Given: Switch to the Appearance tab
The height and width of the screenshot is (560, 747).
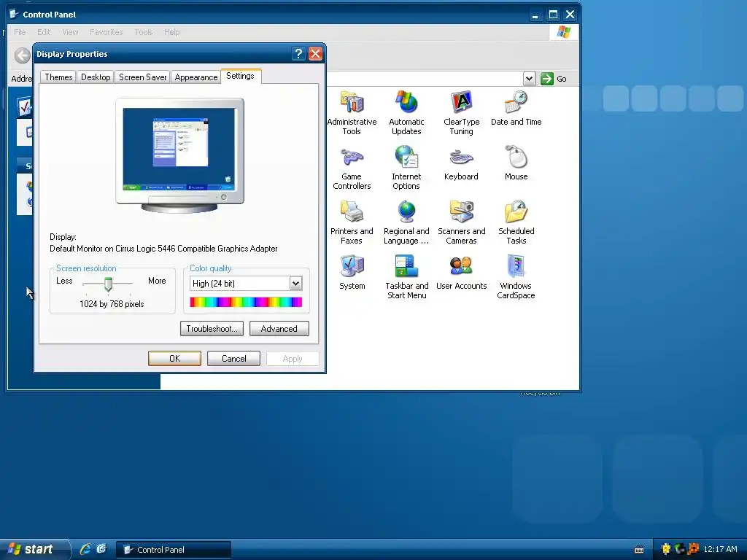Looking at the screenshot, I should click(x=196, y=77).
